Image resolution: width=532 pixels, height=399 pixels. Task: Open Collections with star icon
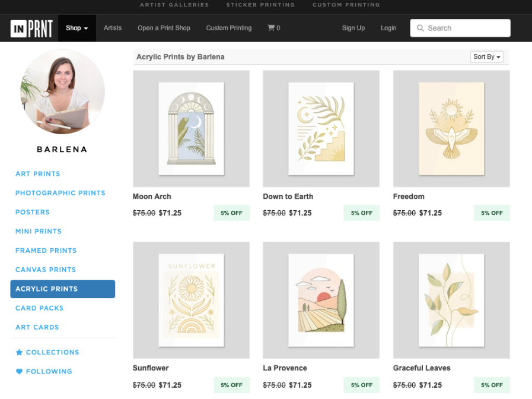tap(47, 352)
